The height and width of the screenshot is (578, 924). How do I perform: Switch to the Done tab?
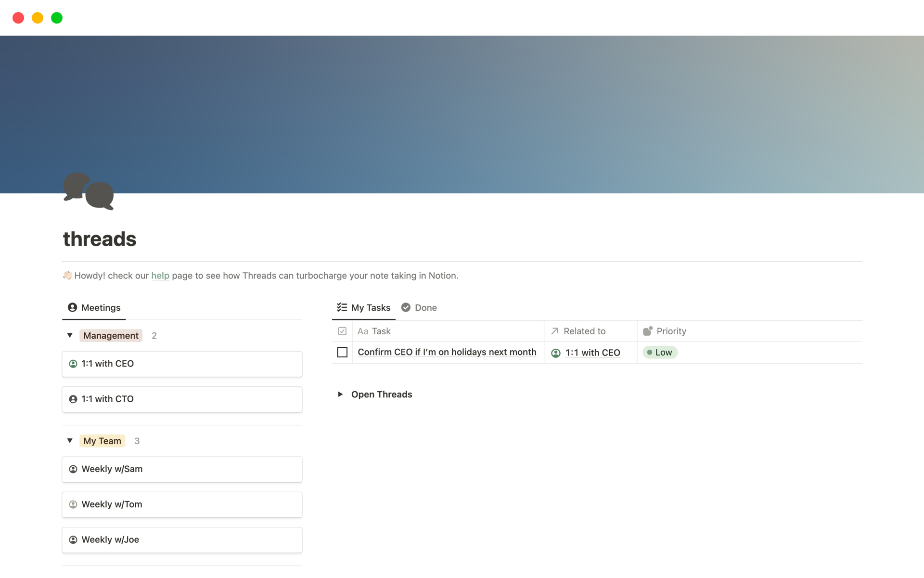(425, 307)
